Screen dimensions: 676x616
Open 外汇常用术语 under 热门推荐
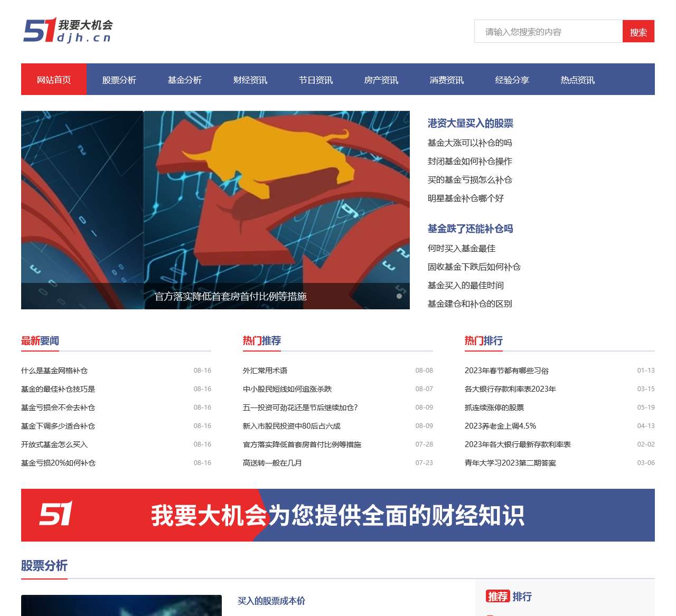click(x=266, y=371)
